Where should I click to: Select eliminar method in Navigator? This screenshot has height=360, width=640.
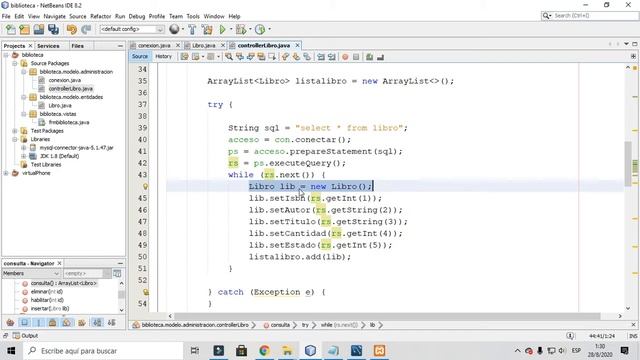(x=47, y=292)
